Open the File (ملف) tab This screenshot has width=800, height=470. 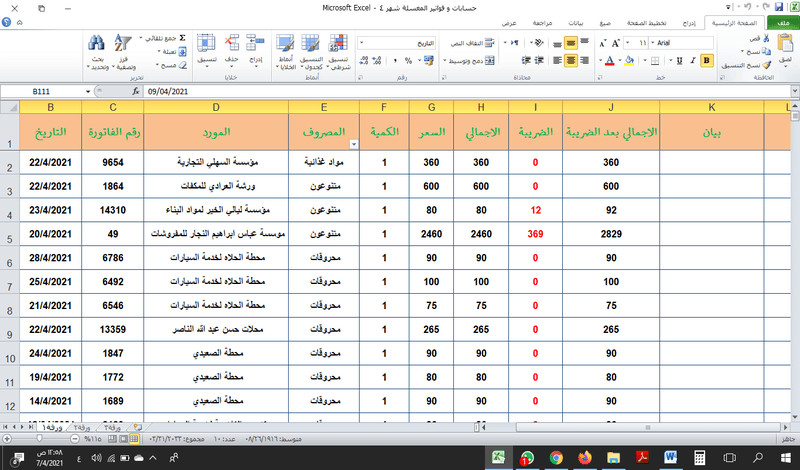(783, 23)
